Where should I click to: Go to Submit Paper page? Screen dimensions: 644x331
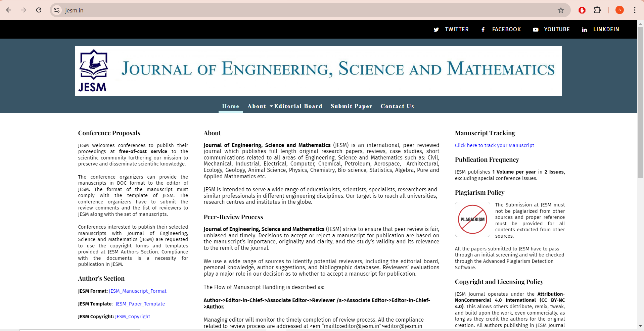coord(351,106)
